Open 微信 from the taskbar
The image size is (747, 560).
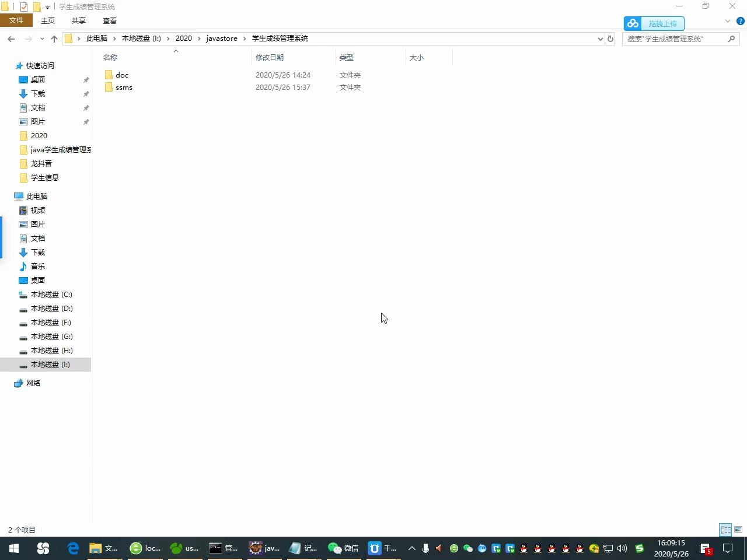pos(343,548)
